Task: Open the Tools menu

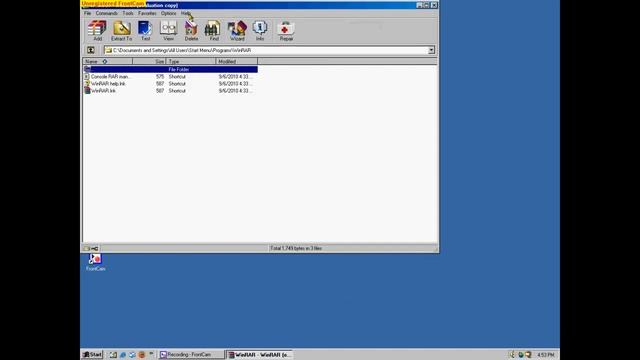Action: (128, 13)
